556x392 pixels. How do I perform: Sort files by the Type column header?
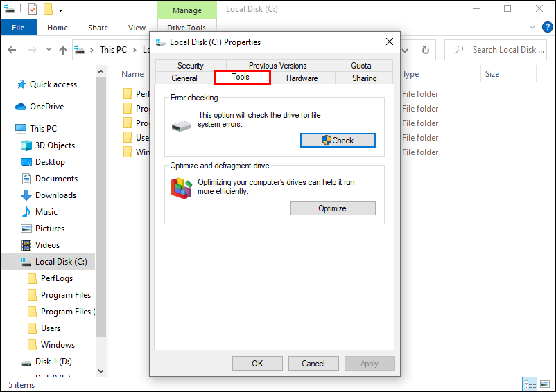pyautogui.click(x=411, y=74)
